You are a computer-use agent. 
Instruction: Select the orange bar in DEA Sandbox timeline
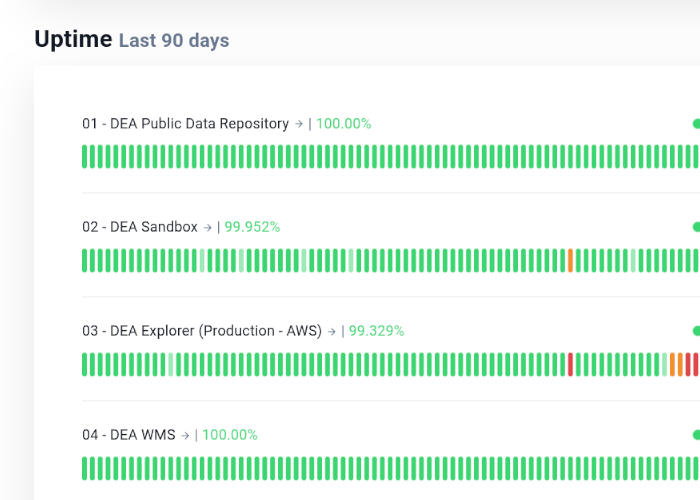tap(570, 261)
